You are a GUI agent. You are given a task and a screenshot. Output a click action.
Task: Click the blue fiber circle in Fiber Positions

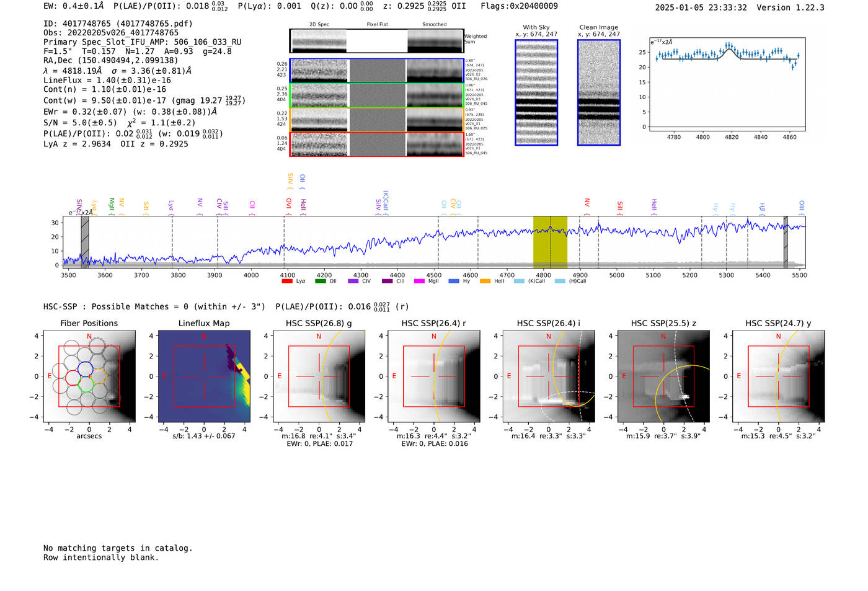[x=86, y=369]
